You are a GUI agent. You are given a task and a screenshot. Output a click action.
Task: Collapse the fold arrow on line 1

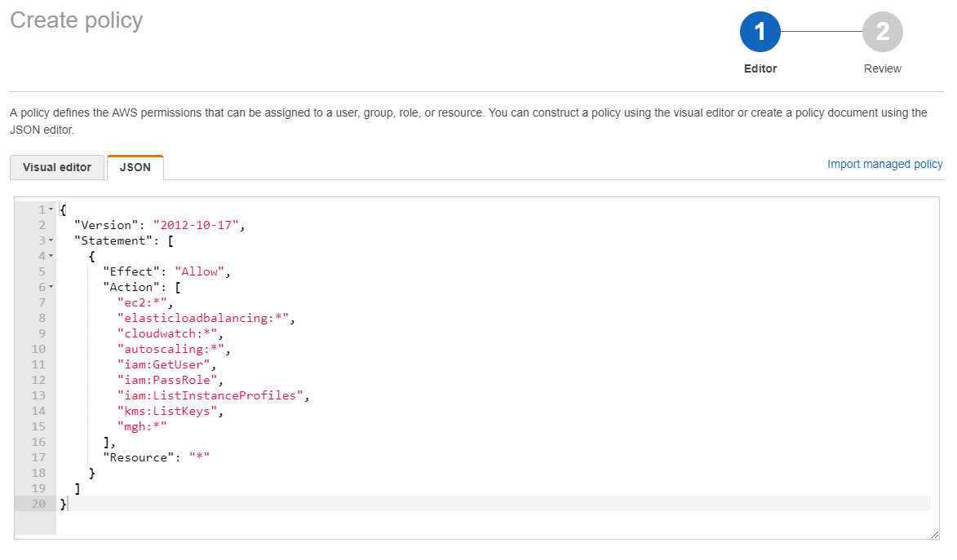pyautogui.click(x=51, y=210)
